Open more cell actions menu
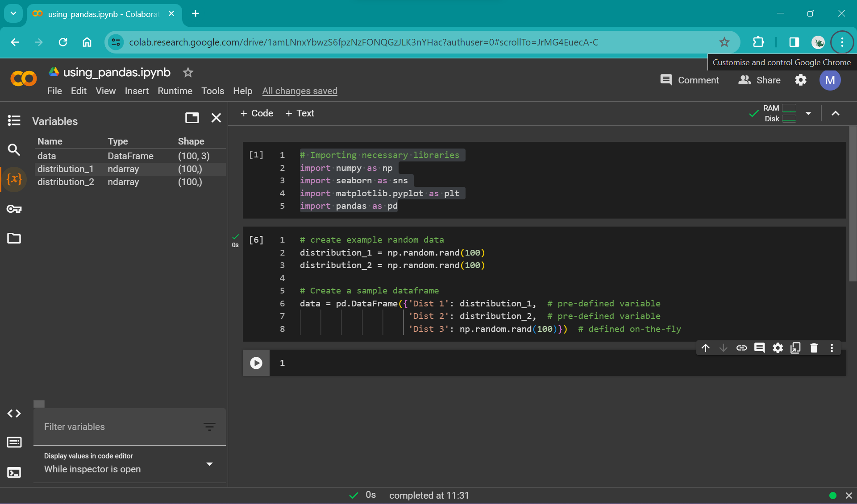Image resolution: width=857 pixels, height=504 pixels. (832, 348)
